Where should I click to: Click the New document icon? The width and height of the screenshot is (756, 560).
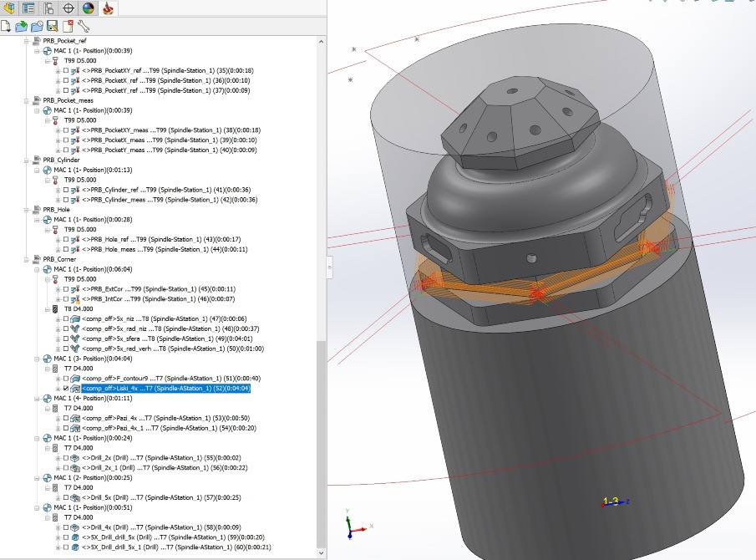(7, 26)
